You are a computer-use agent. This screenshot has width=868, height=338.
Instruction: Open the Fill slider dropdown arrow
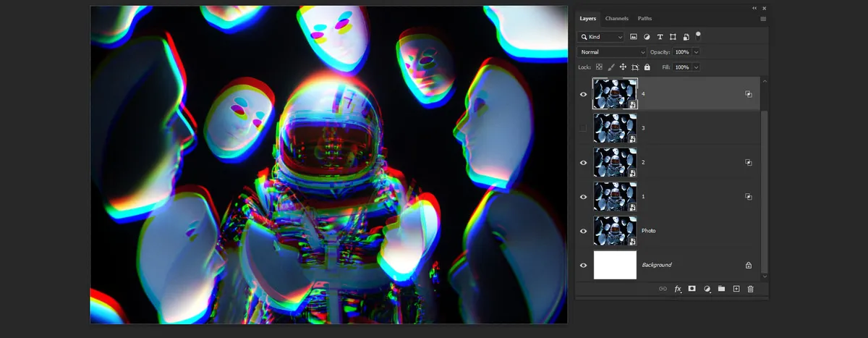[696, 67]
